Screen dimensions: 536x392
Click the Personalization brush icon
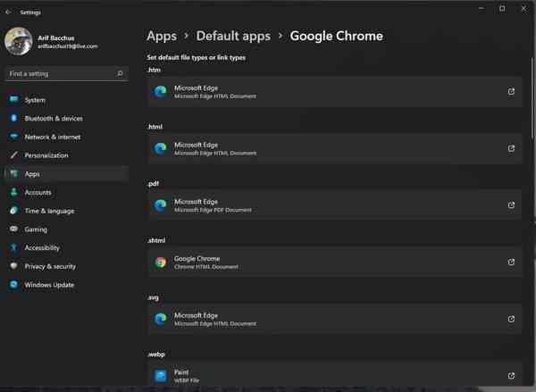click(x=13, y=154)
